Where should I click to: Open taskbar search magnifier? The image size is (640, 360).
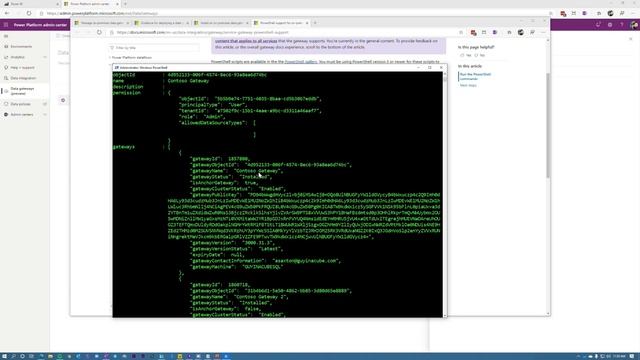pyautogui.click(x=13, y=356)
